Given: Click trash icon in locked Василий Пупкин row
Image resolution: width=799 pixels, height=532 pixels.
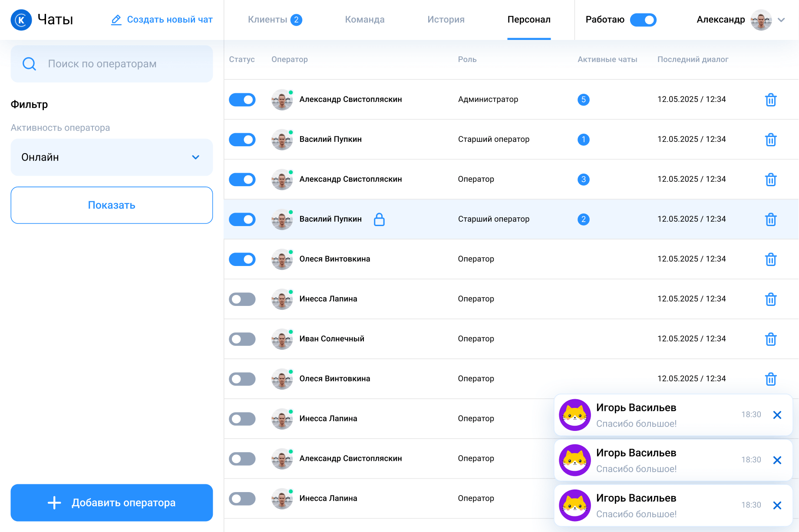Looking at the screenshot, I should click(771, 220).
